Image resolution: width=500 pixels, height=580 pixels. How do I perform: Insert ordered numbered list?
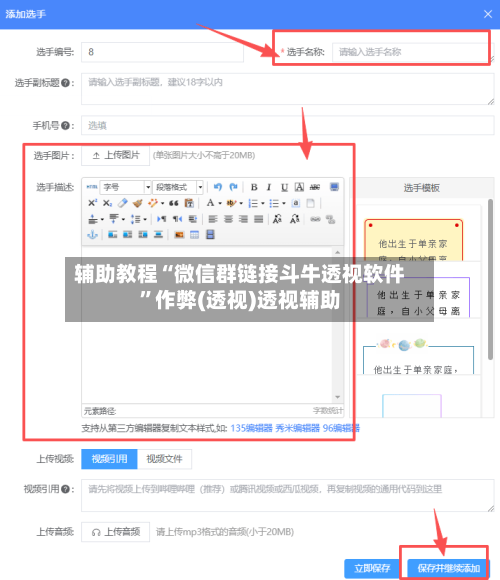pos(253,203)
